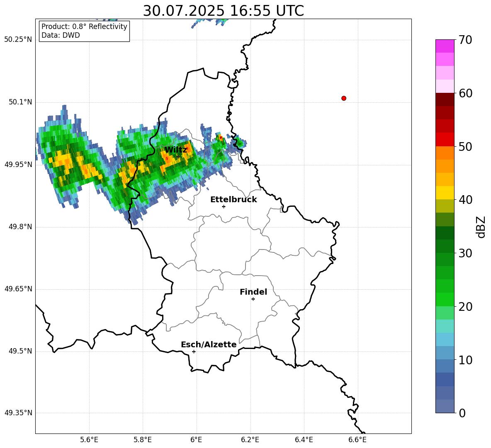491x448 pixels.
Task: Pick the yellow colorbar segment just above 40
Action: tap(445, 193)
